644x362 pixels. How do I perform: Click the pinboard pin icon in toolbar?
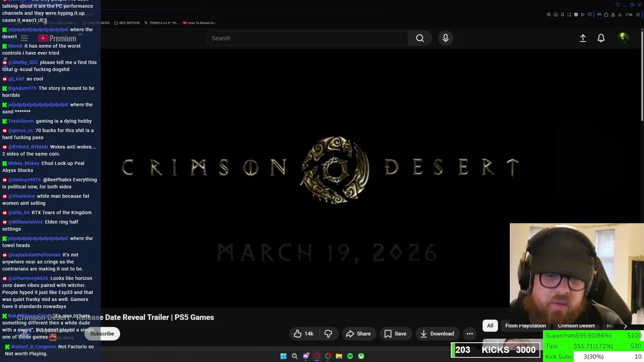coord(562,15)
